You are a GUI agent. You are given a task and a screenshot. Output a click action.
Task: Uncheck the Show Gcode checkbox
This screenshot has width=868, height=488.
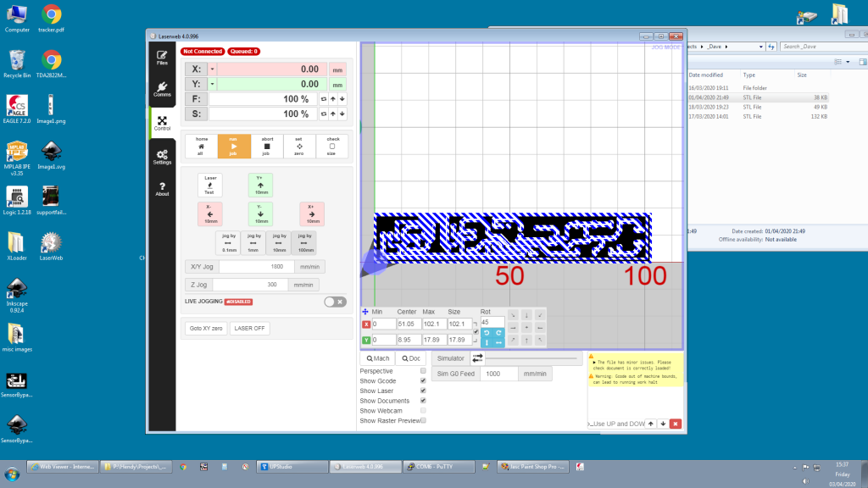(424, 381)
